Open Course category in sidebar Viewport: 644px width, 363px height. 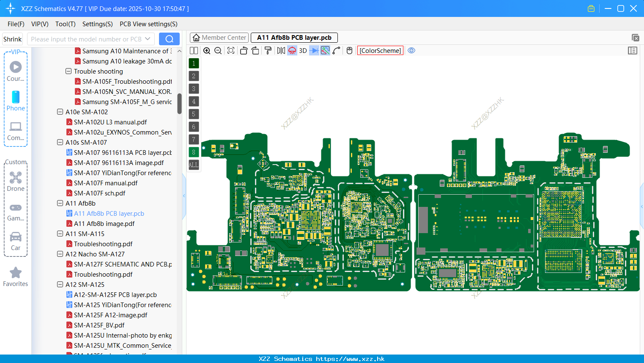tap(16, 71)
